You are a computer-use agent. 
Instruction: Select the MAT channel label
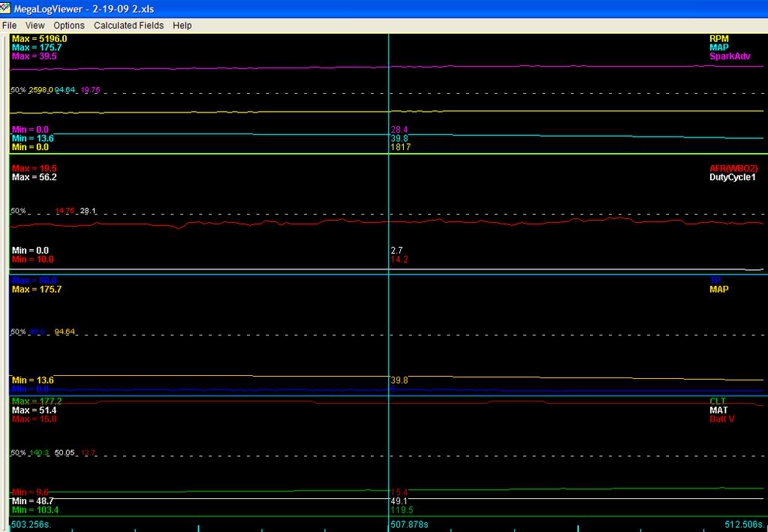[718, 410]
